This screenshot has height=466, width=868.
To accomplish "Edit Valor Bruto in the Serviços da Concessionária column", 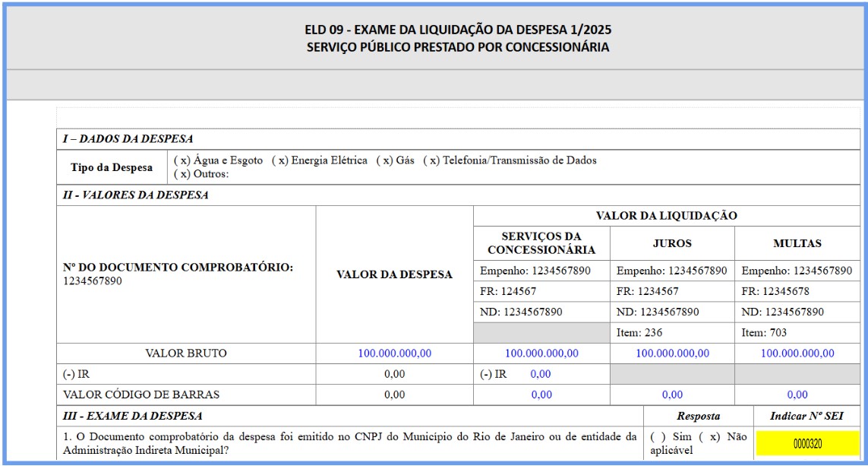I will (x=541, y=353).
